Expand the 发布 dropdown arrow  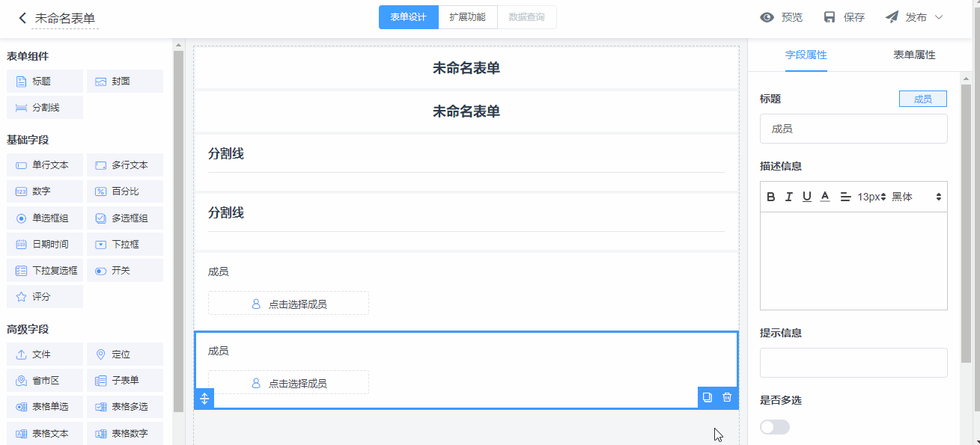pyautogui.click(x=939, y=17)
